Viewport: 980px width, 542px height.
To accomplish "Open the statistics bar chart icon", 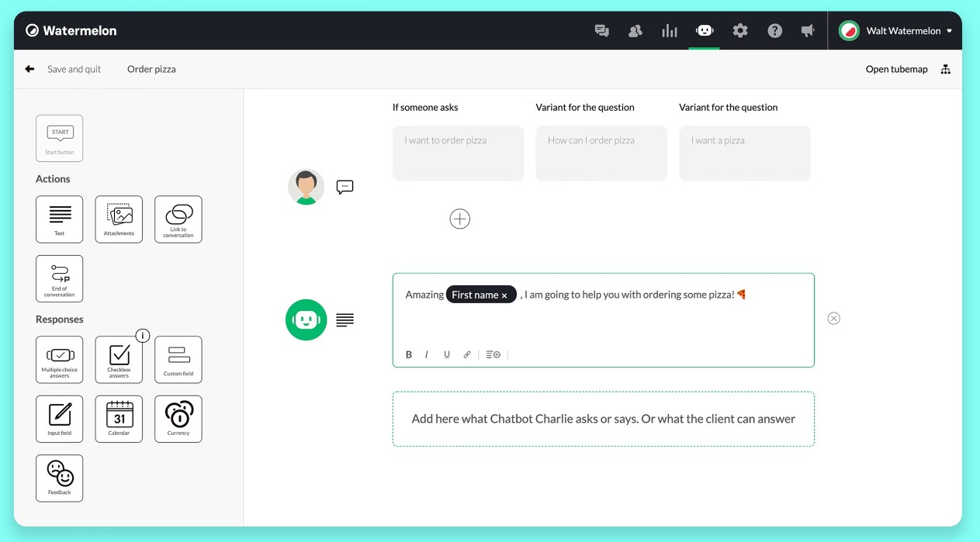I will click(x=670, y=31).
